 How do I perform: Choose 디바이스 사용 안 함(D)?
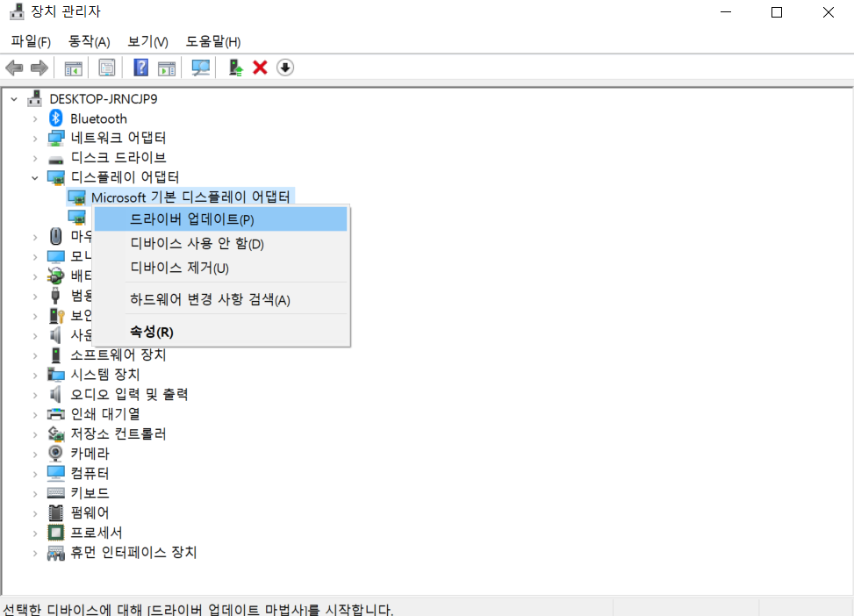pyautogui.click(x=220, y=243)
